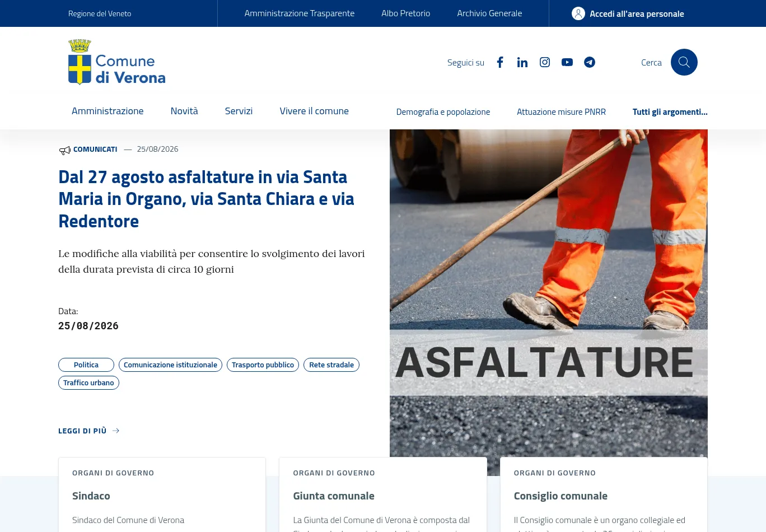766x532 pixels.
Task: Select the Traffico urbano tag
Action: (x=88, y=382)
